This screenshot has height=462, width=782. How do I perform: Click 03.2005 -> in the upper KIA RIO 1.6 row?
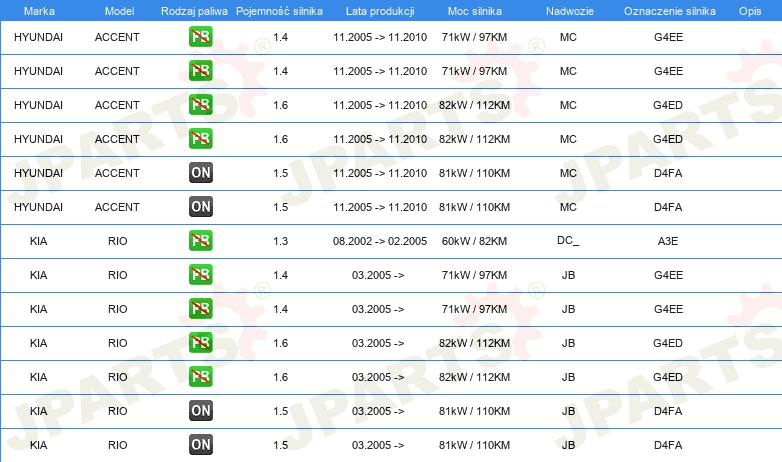click(x=378, y=343)
